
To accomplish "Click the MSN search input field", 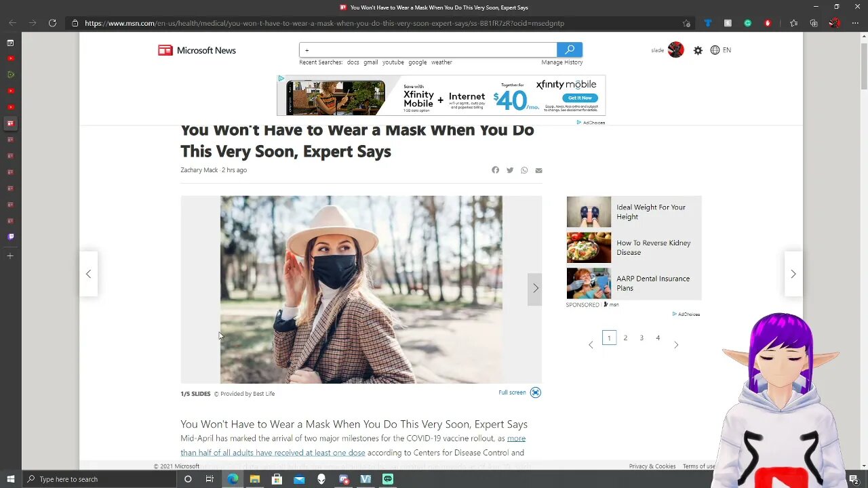I will point(428,49).
